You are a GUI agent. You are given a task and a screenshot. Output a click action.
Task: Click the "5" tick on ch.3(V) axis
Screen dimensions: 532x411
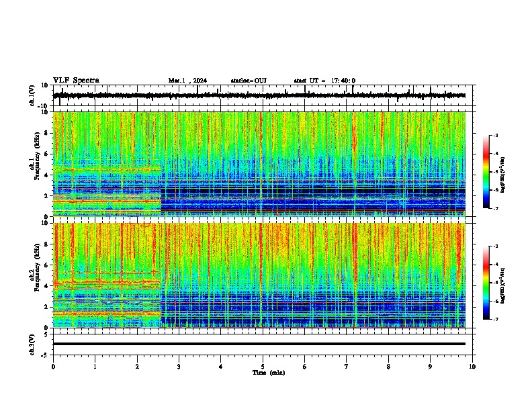tap(47, 334)
